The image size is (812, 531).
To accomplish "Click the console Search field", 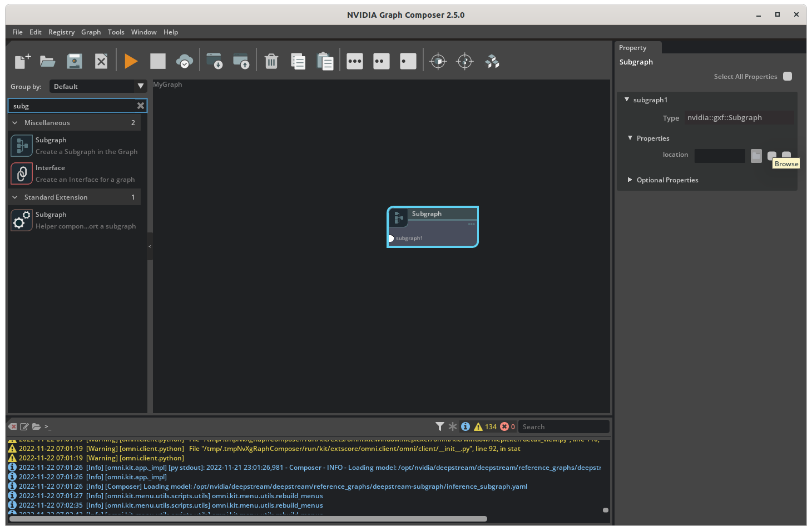I will pos(563,426).
